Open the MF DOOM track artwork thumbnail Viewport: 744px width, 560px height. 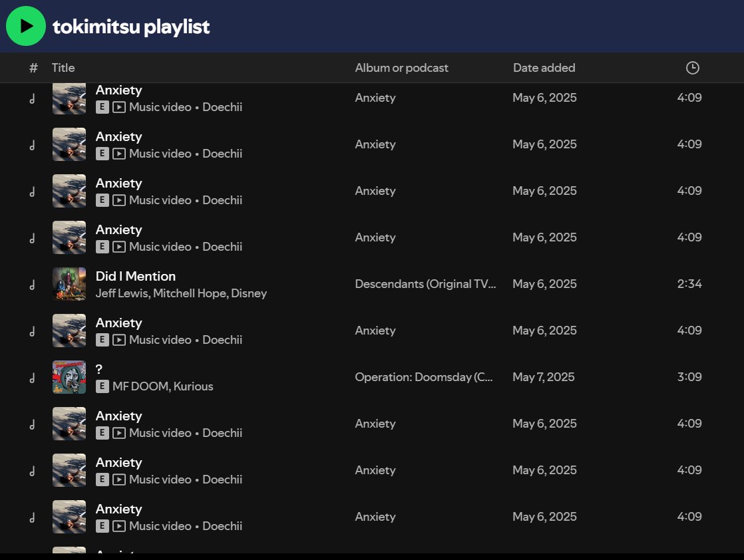(69, 377)
